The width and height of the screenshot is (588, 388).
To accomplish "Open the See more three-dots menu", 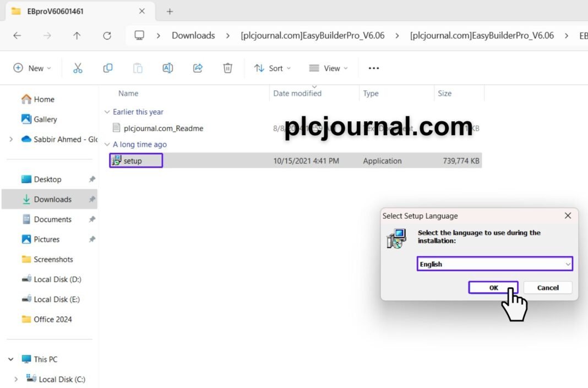I will (374, 68).
